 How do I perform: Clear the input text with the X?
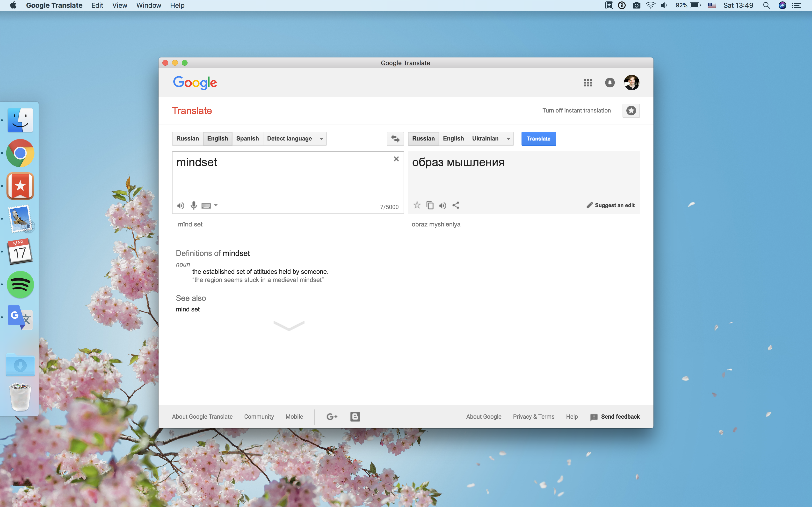[x=396, y=159]
